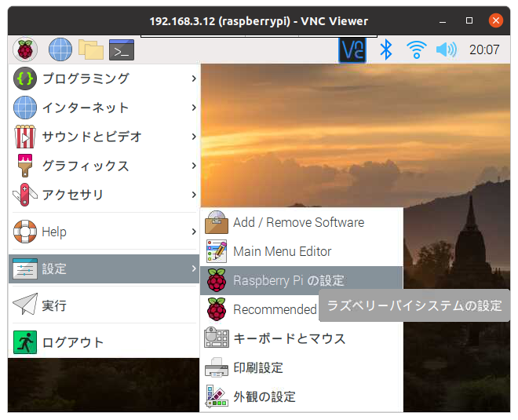Launch Main Menu Editor
The image size is (518, 420).
(301, 251)
